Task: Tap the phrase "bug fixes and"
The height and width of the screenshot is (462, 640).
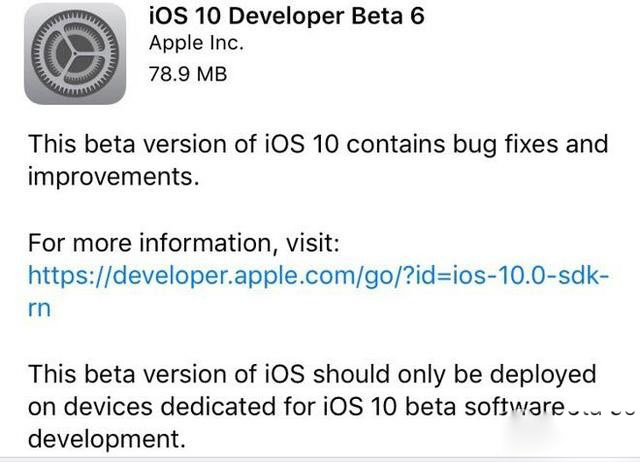Action: pyautogui.click(x=531, y=143)
